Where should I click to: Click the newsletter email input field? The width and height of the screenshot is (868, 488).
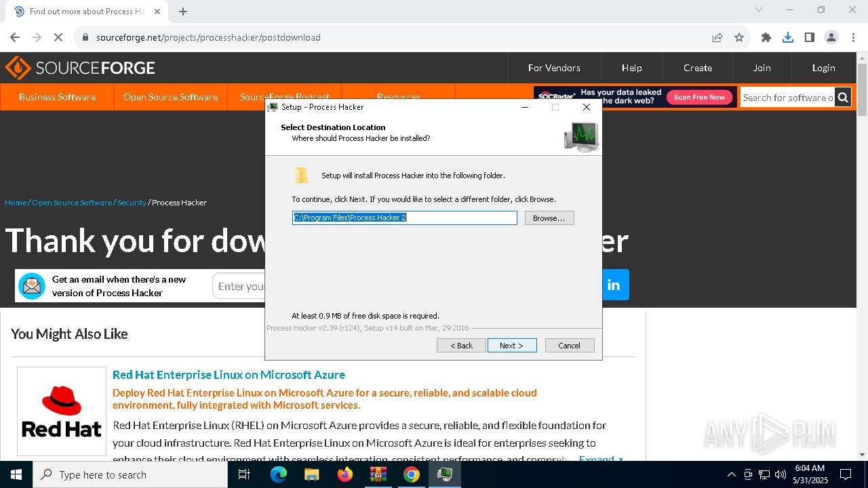(239, 287)
